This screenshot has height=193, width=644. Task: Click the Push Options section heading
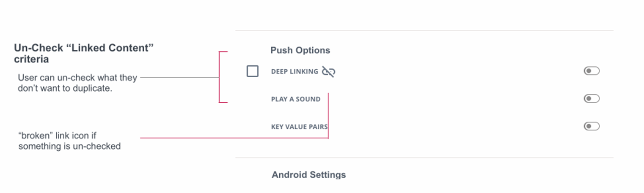[x=300, y=50]
